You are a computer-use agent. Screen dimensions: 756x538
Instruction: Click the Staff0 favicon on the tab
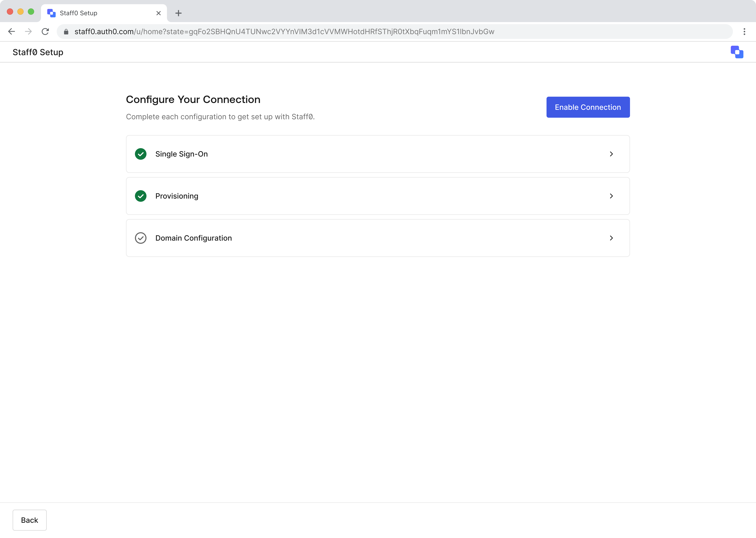(x=51, y=13)
